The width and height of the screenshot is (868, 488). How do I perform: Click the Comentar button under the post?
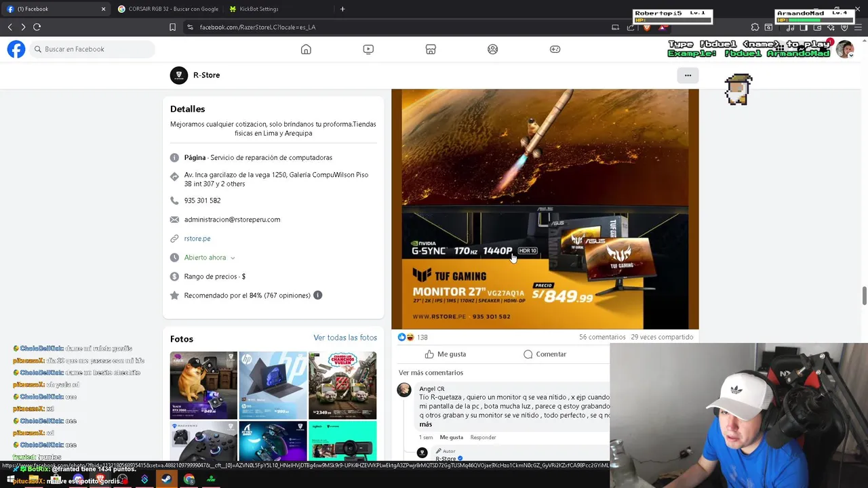click(x=545, y=354)
